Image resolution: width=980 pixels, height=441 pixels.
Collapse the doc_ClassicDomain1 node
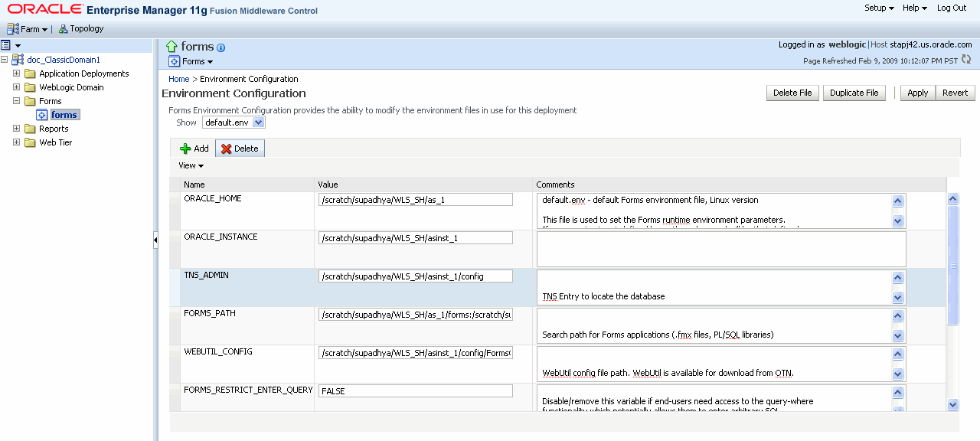click(x=6, y=59)
